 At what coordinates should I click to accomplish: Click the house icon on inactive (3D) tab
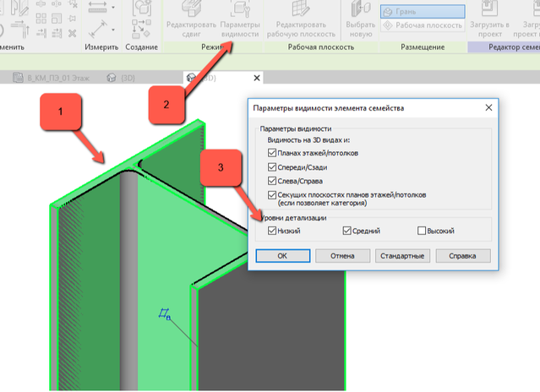click(x=112, y=78)
